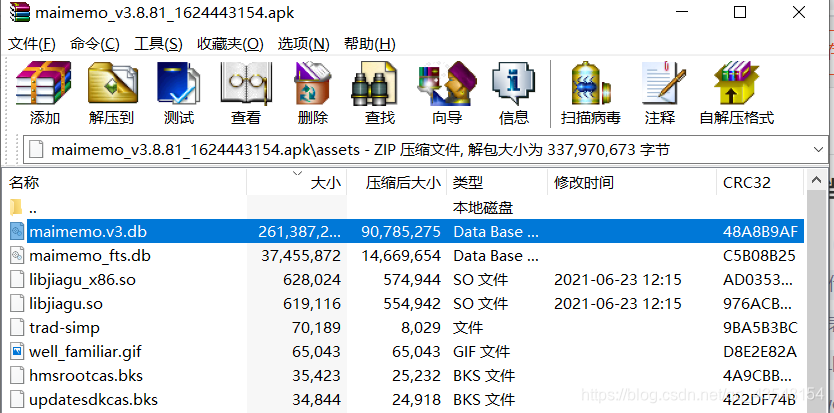Click the scrollbar up arrow

click(x=816, y=181)
